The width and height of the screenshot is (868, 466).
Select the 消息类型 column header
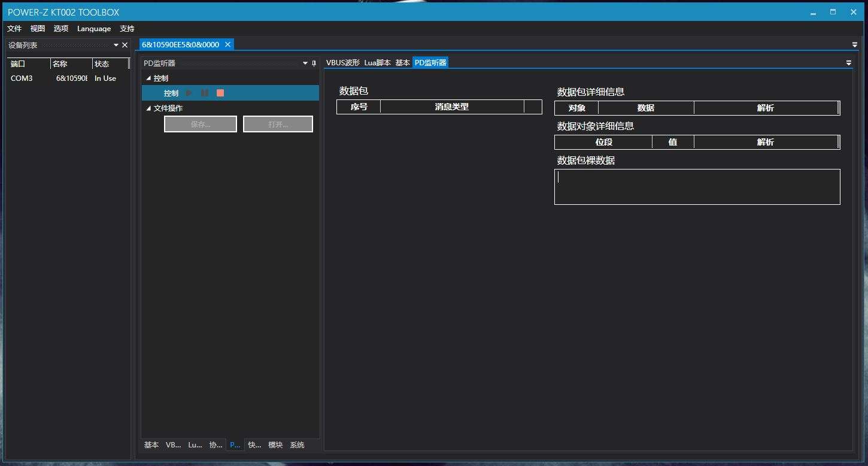coord(452,107)
